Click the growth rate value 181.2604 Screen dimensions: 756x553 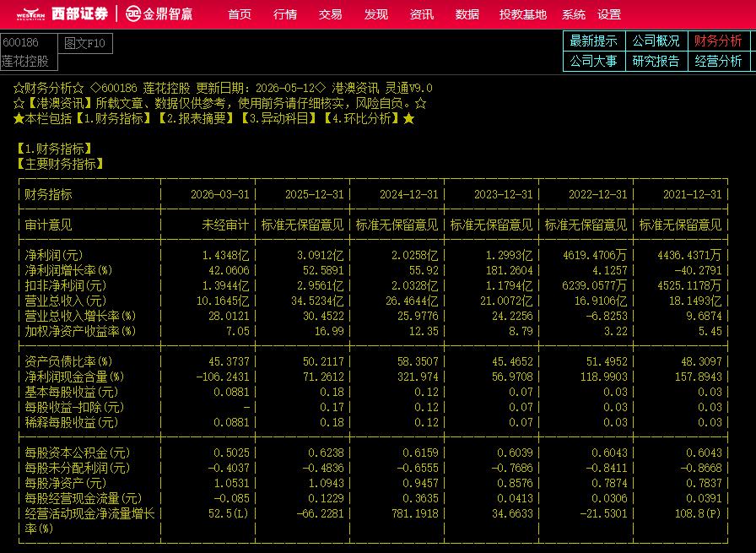509,270
